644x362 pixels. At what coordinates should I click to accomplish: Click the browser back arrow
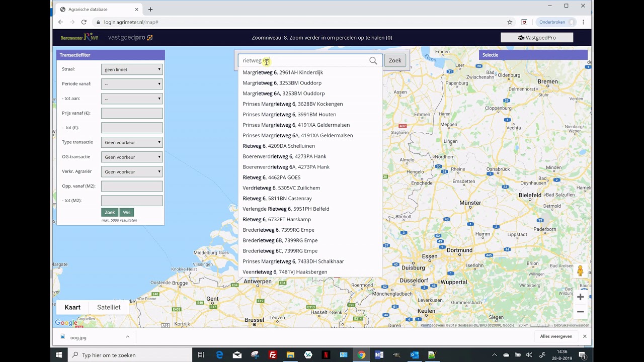(60, 22)
